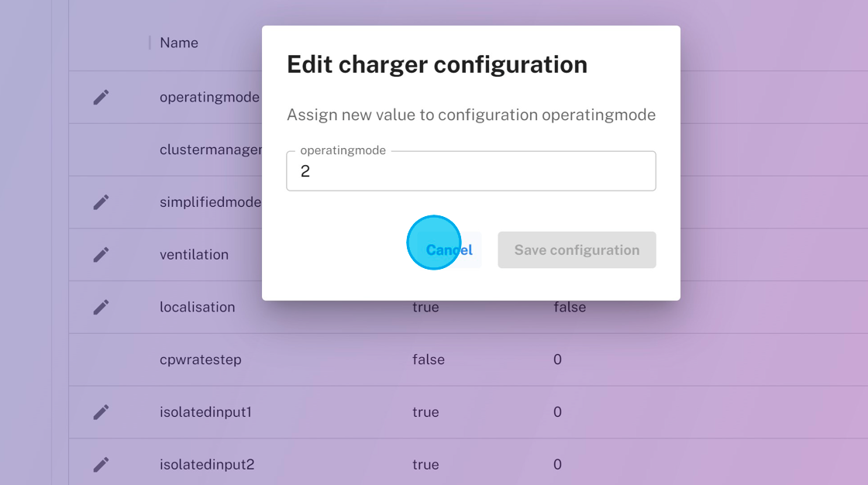
Task: Click the edit pencil for operatingmode
Action: point(101,98)
